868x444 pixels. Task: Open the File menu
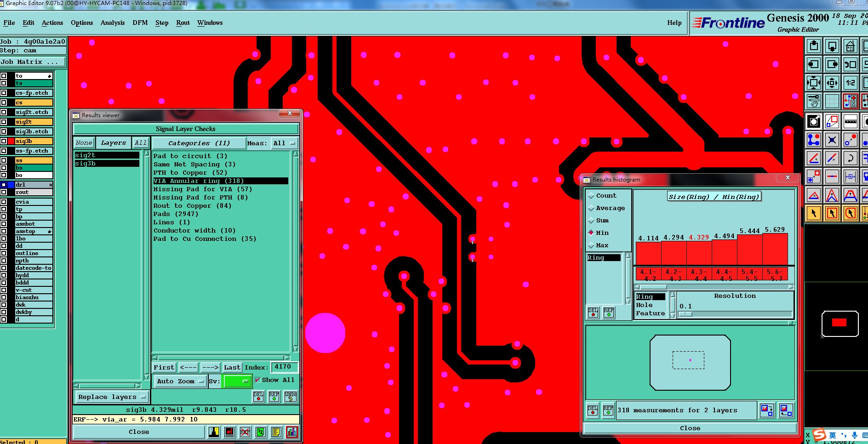[x=9, y=23]
